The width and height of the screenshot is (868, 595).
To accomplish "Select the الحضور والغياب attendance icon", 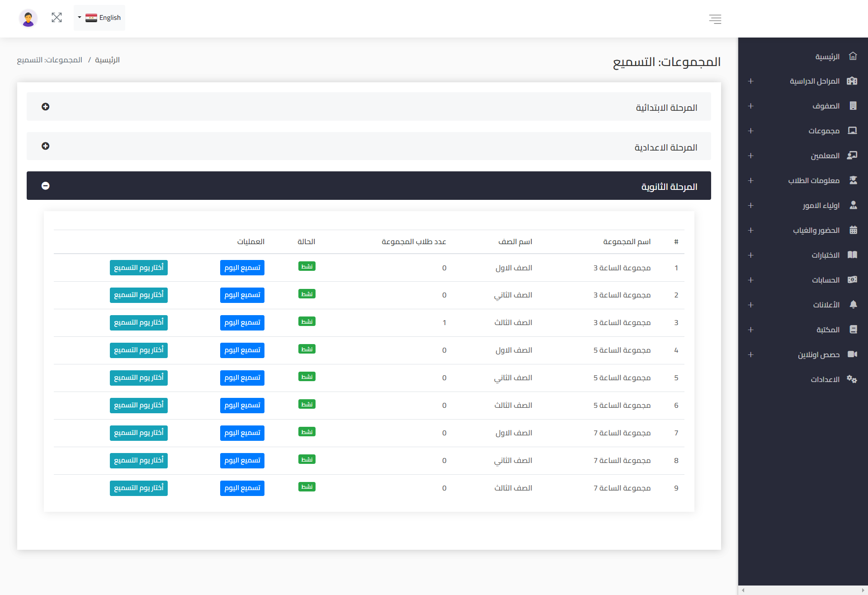I will pos(854,230).
